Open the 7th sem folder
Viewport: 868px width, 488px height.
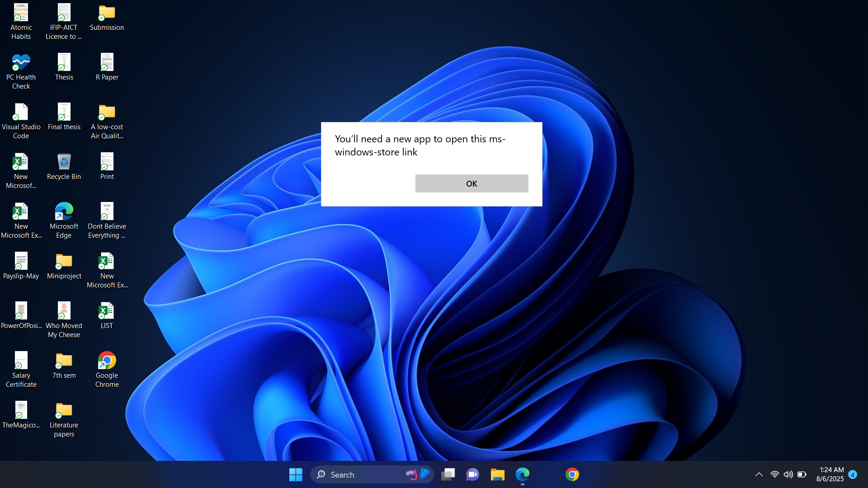tap(64, 361)
